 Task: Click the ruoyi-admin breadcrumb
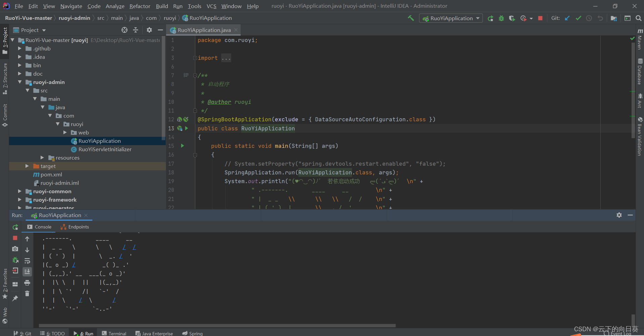click(75, 18)
